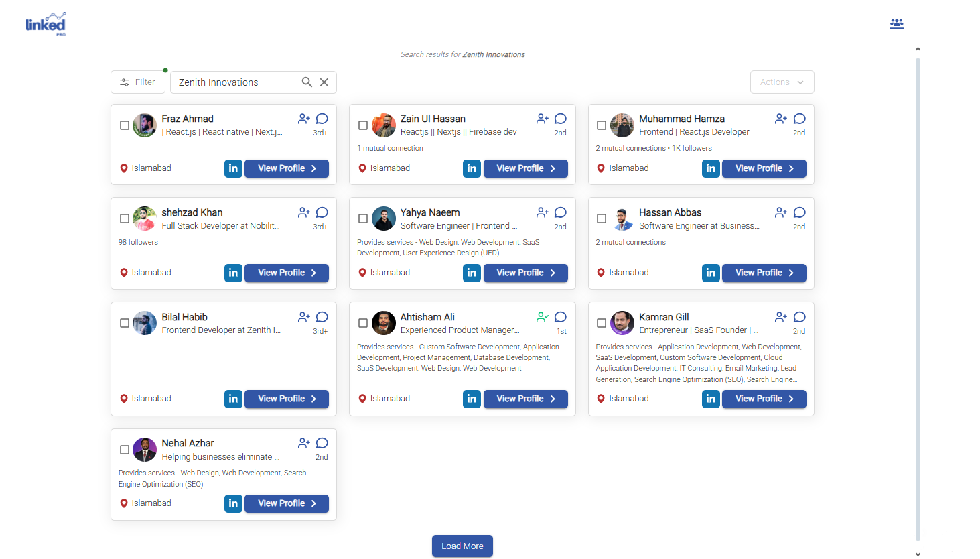Click the search magnifier icon
The width and height of the screenshot is (980, 559).
(307, 82)
